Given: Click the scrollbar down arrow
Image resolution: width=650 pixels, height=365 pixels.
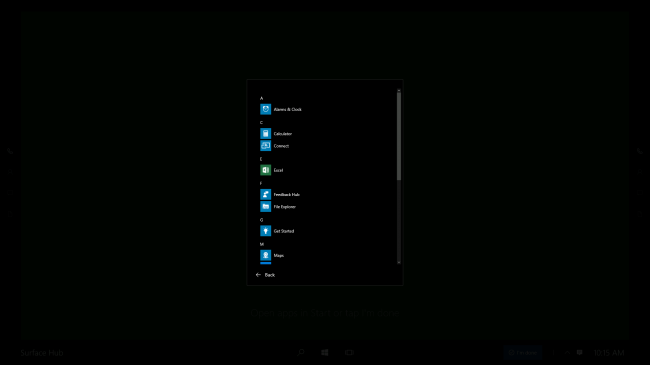Looking at the screenshot, I should [399, 262].
